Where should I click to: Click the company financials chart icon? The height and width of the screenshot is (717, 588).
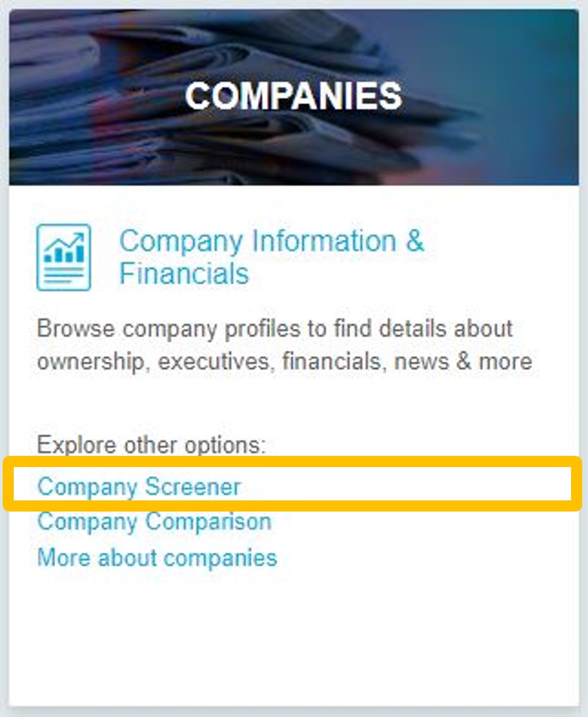pos(64,257)
